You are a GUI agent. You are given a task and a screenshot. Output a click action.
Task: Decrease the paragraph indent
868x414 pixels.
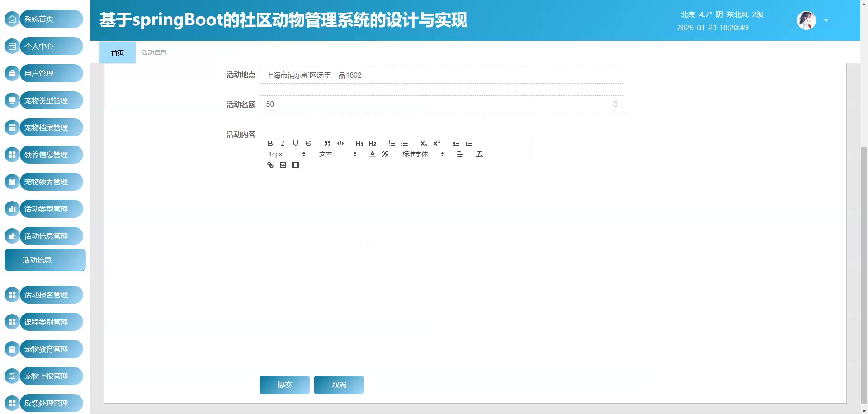point(456,143)
